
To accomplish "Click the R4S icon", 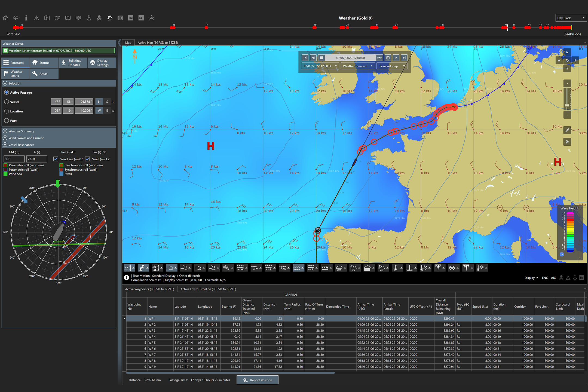I will click(141, 18).
